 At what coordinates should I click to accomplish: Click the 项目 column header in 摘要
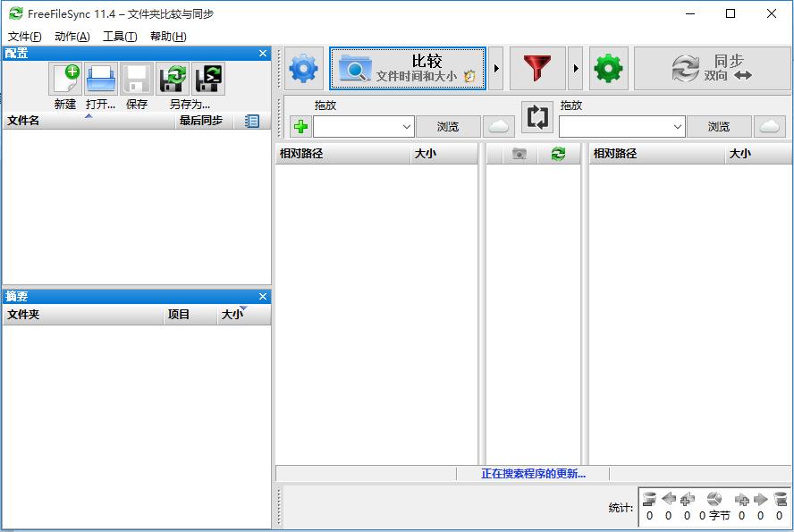(190, 315)
